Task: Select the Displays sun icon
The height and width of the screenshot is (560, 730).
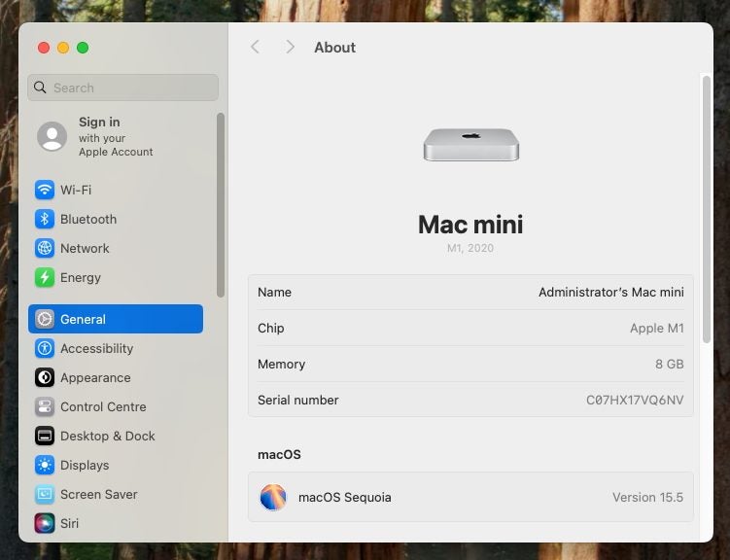Action: pos(45,465)
